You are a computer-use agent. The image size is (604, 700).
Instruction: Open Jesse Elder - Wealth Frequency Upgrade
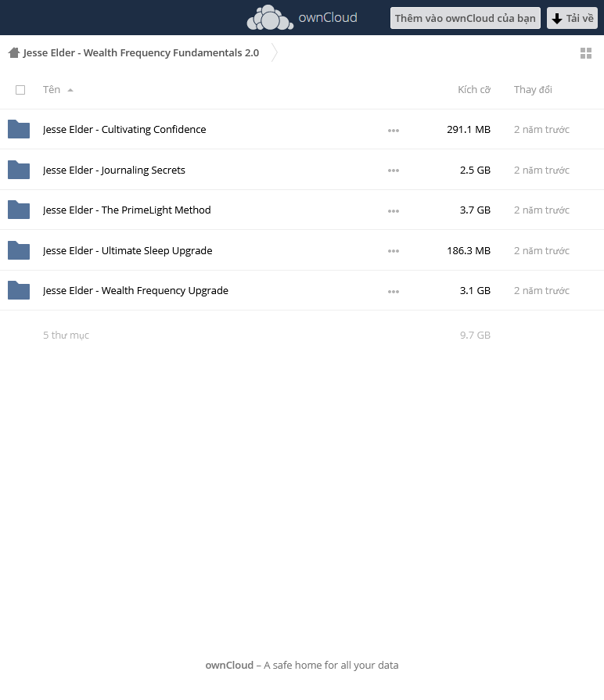(135, 291)
